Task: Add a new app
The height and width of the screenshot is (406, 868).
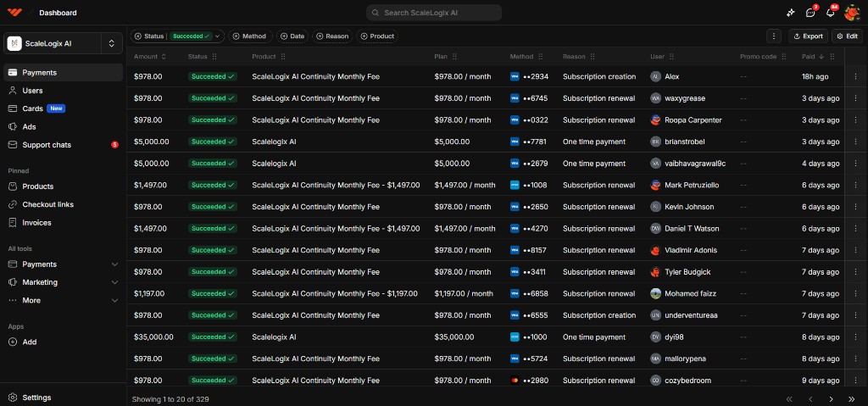Action: click(x=63, y=342)
